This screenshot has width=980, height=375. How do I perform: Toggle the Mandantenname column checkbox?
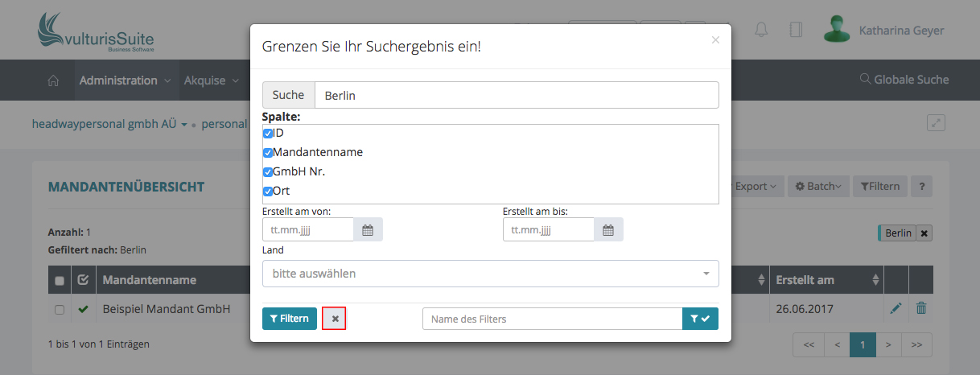(x=268, y=153)
